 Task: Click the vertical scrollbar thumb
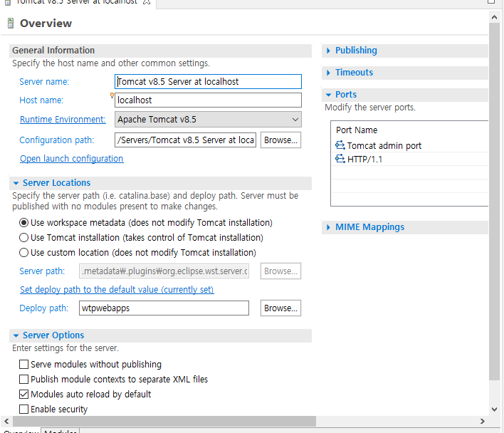pyautogui.click(x=494, y=202)
